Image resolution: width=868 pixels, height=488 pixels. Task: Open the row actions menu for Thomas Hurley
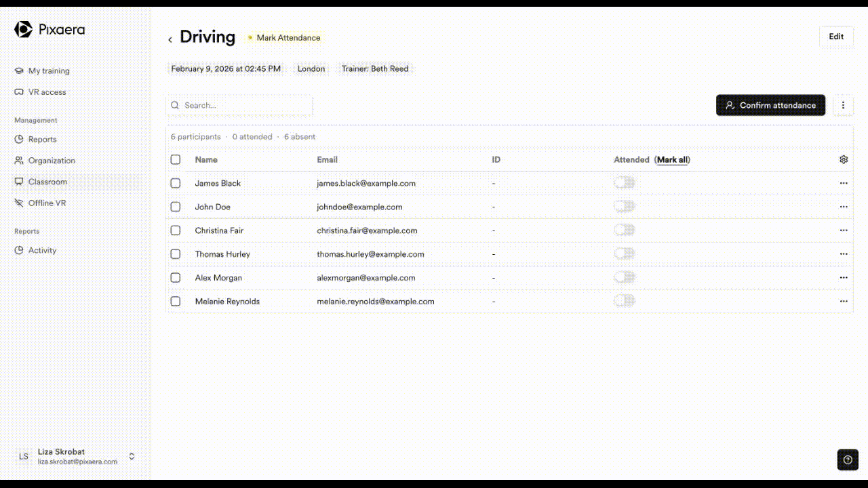coord(844,254)
